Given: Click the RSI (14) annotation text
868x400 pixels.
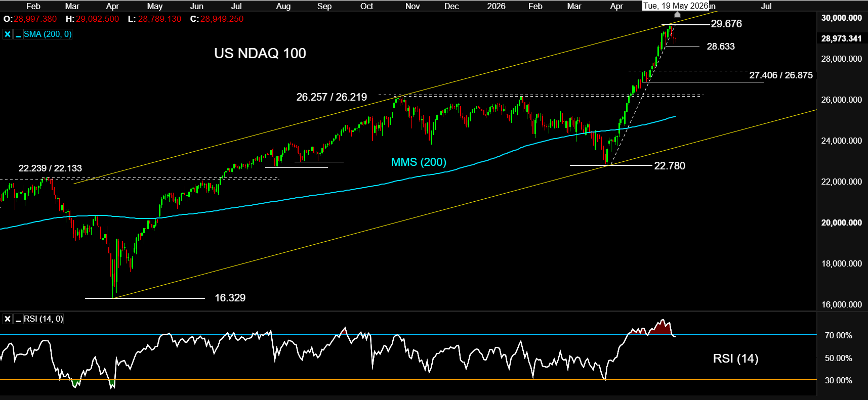Looking at the screenshot, I should [x=735, y=359].
